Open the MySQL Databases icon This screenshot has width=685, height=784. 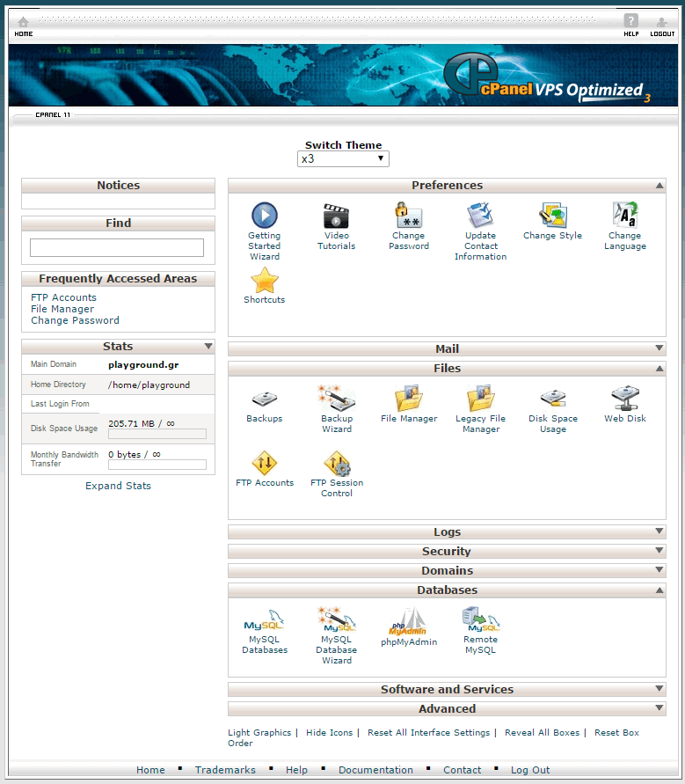pos(265,620)
